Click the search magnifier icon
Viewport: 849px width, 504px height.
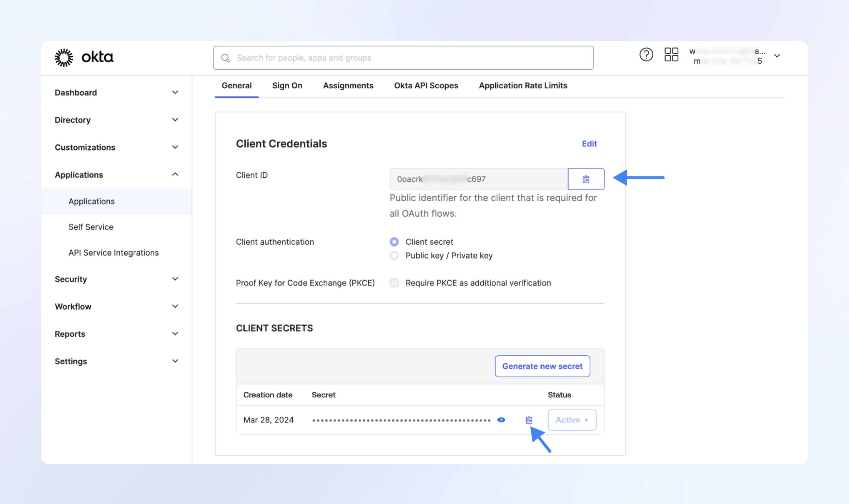point(225,58)
